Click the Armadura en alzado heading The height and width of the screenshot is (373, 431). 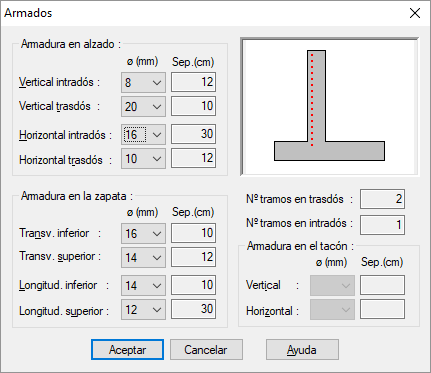click(x=71, y=44)
